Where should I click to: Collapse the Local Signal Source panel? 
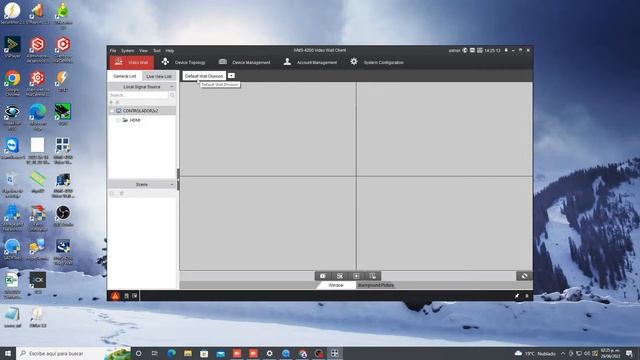pyautogui.click(x=172, y=87)
